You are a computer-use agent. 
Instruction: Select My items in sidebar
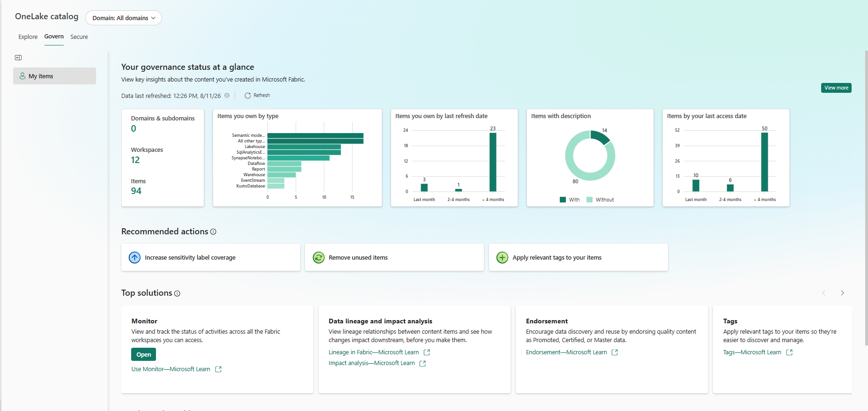click(x=54, y=76)
